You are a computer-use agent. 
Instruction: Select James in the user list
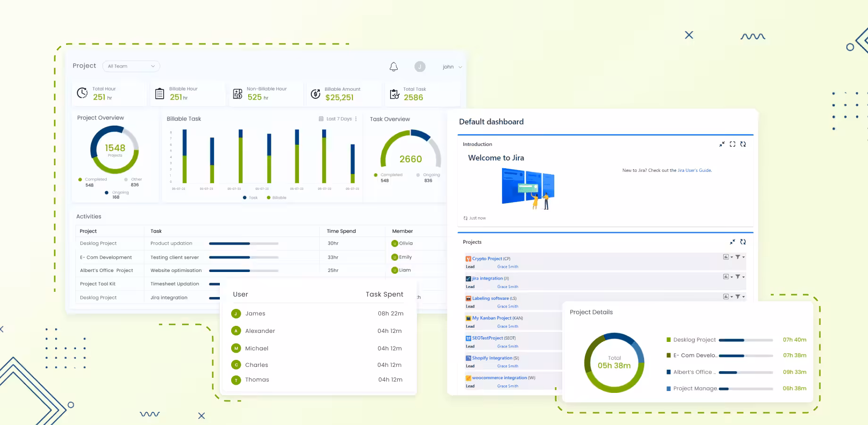pos(255,314)
